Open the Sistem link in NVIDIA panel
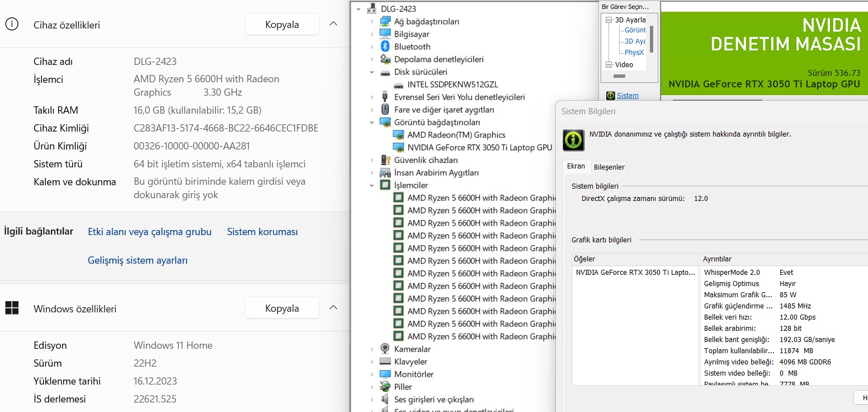Image resolution: width=868 pixels, height=412 pixels. pos(628,96)
